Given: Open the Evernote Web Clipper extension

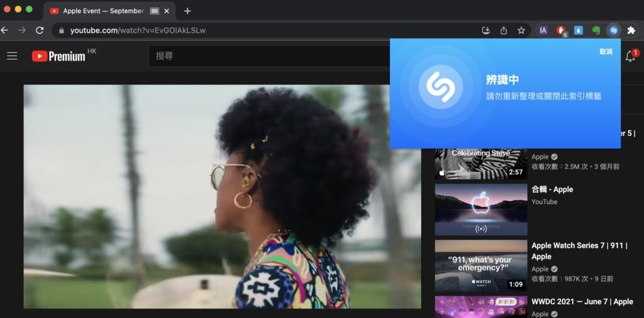Looking at the screenshot, I should pos(596,30).
